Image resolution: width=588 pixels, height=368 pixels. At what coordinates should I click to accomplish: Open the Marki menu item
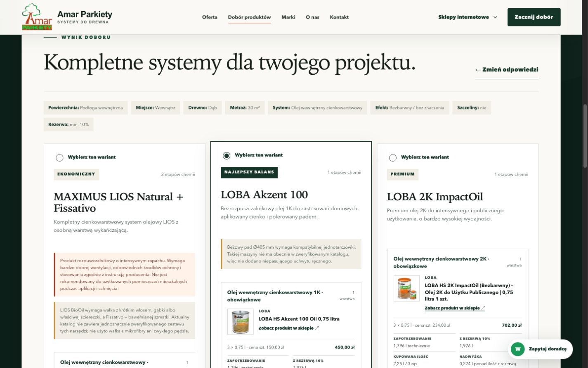click(288, 17)
